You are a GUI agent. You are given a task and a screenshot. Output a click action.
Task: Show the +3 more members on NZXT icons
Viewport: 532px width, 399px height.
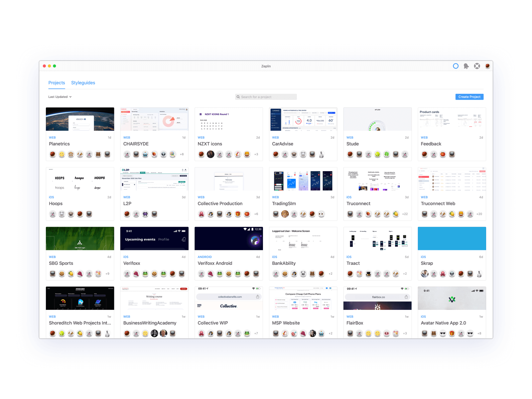click(256, 154)
